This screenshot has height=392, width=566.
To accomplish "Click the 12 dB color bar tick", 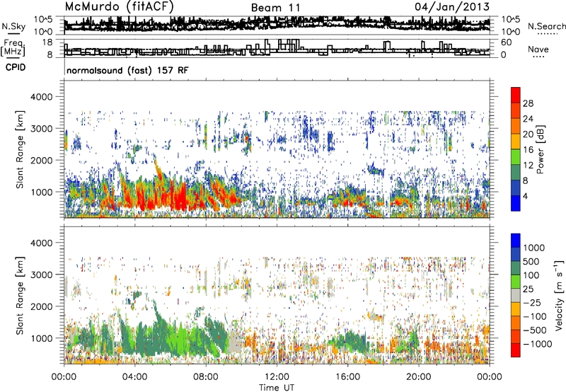I will click(x=528, y=166).
